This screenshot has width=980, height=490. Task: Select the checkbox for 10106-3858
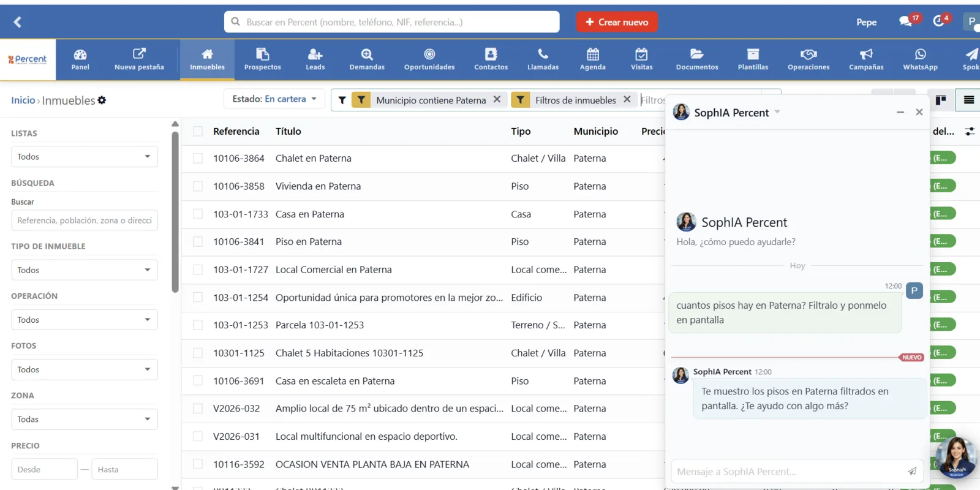coord(198,186)
